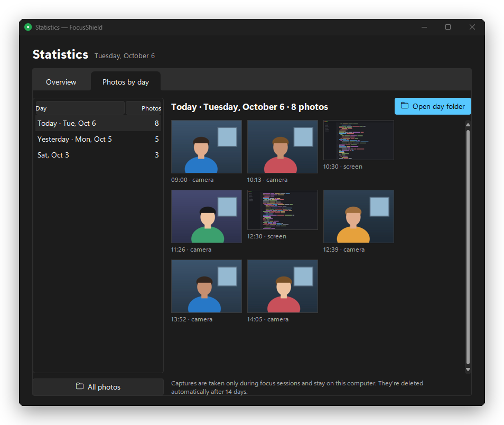Switch to the Overview tab
The width and height of the screenshot is (504, 425).
(x=61, y=82)
